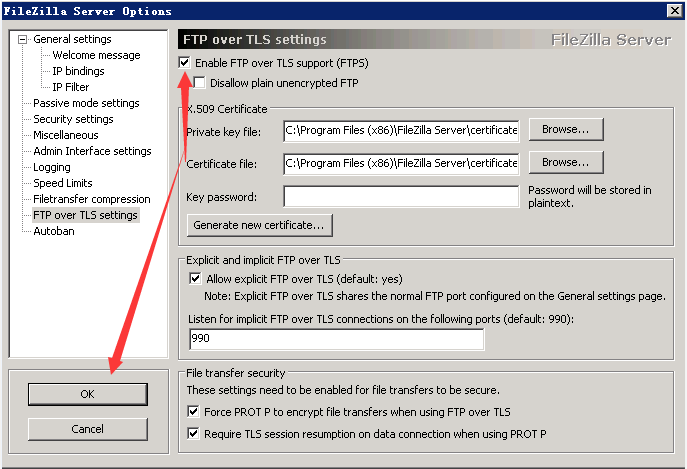687x469 pixels.
Task: Browse for the certificate file
Action: pyautogui.click(x=566, y=162)
